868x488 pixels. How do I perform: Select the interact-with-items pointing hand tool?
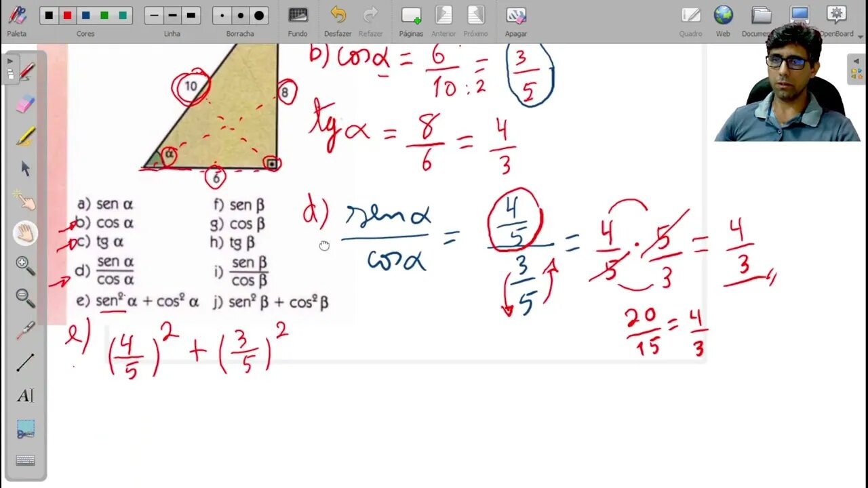pos(25,201)
